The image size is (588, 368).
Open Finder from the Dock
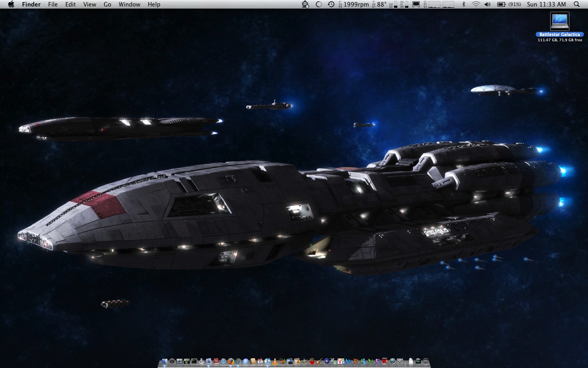(165, 361)
